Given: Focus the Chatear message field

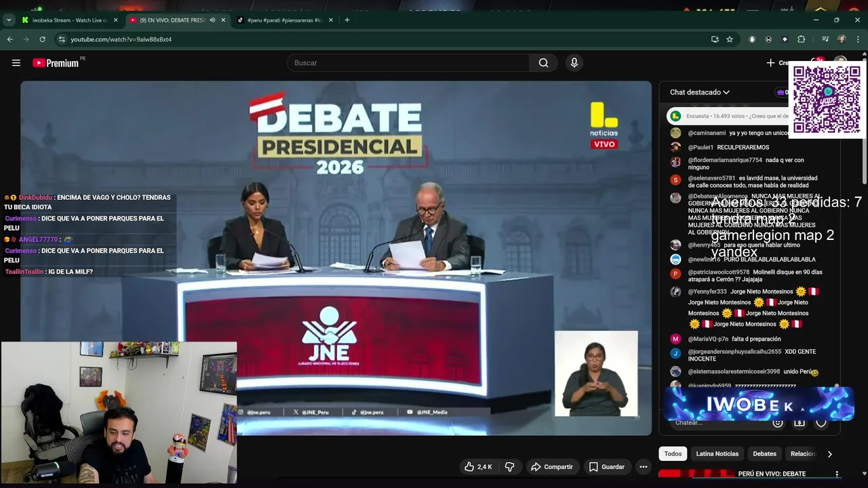Looking at the screenshot, I should click(x=719, y=422).
